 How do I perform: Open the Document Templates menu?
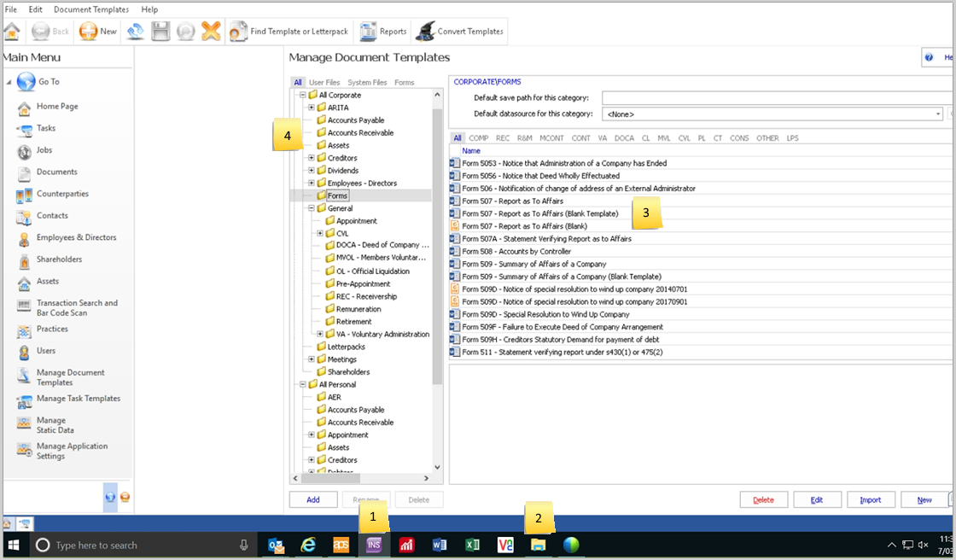pyautogui.click(x=91, y=9)
